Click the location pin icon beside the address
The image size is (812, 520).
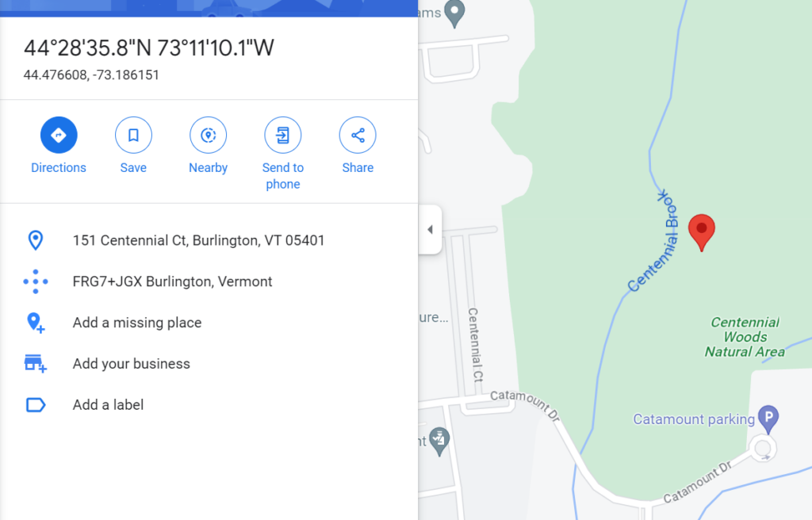point(35,240)
